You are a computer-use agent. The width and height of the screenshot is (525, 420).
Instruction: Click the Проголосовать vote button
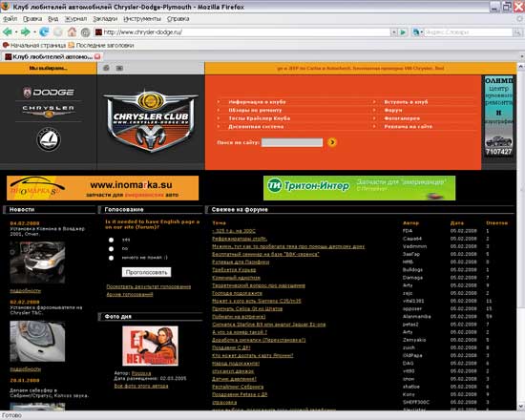[x=146, y=272]
